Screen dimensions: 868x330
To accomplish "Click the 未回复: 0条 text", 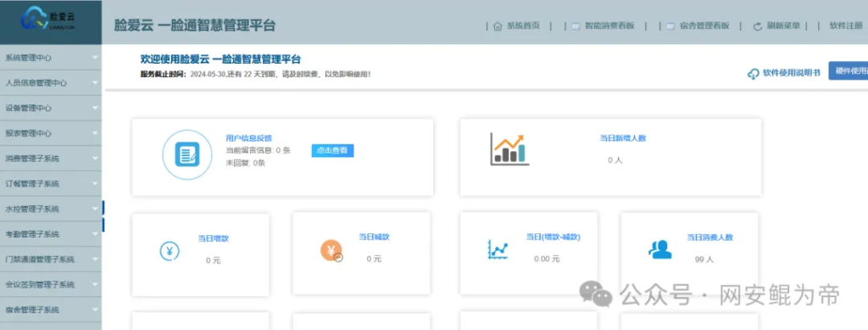I will 245,163.
